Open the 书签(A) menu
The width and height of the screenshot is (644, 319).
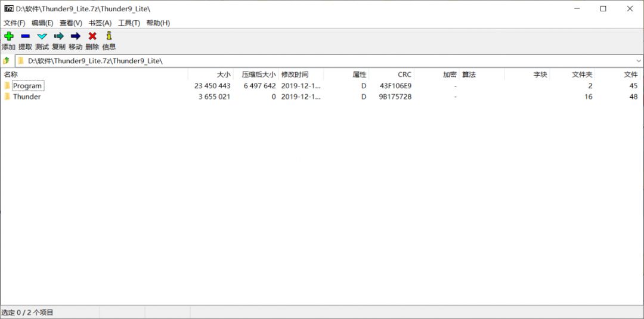point(100,23)
